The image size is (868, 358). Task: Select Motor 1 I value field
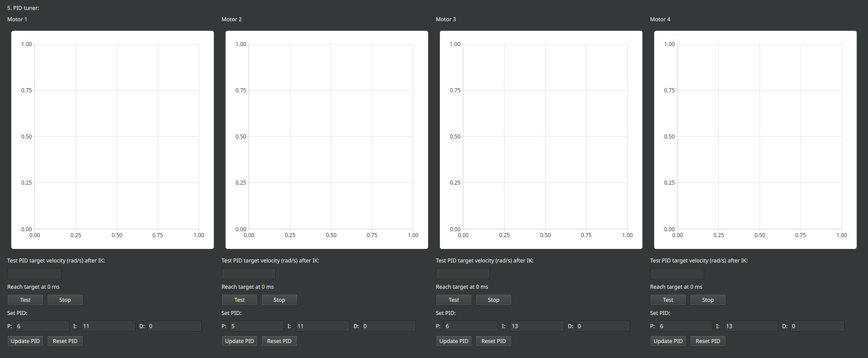click(x=108, y=326)
